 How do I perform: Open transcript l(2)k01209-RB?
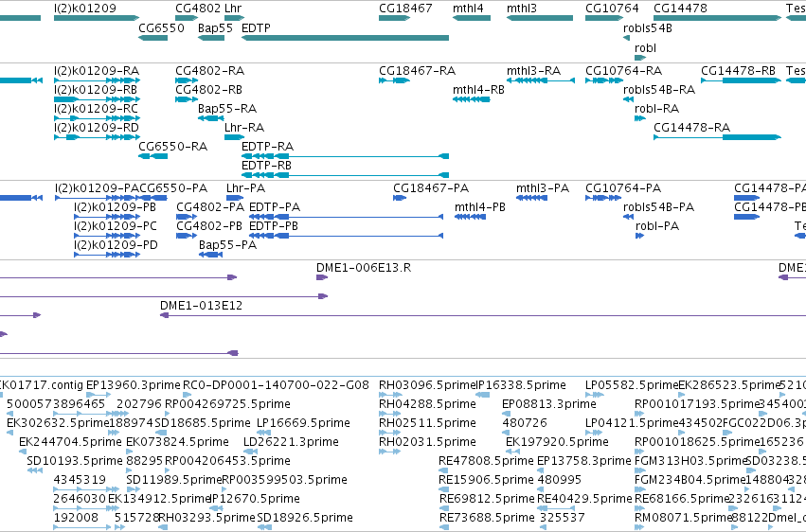pos(96,89)
